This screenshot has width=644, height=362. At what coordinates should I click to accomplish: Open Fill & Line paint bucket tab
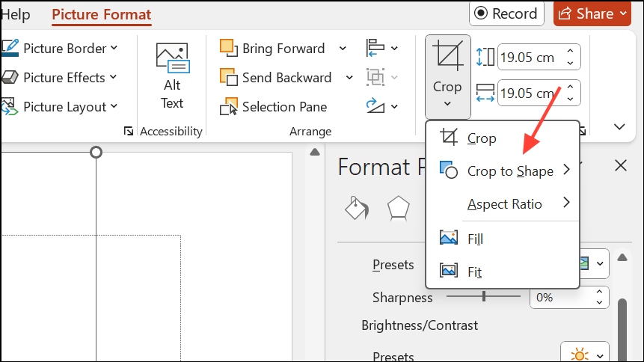[357, 209]
